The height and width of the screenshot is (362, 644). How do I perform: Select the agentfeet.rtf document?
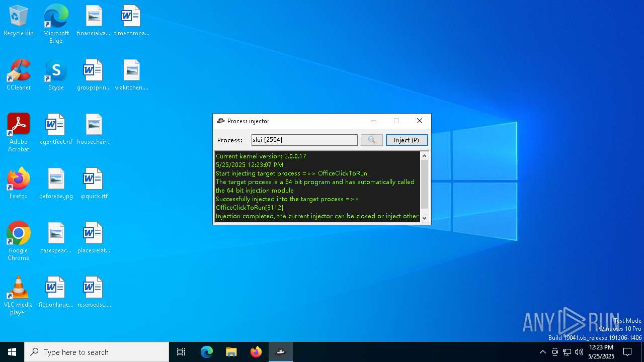click(x=56, y=130)
